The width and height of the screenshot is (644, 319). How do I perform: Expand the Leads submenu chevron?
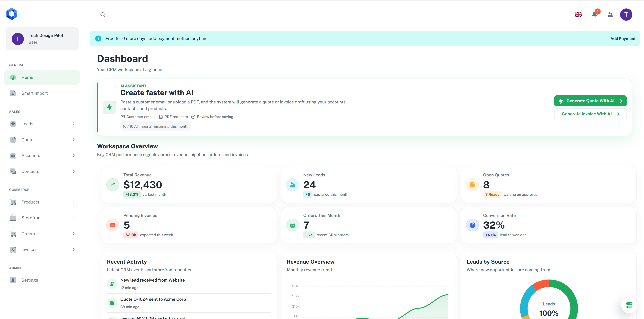click(74, 124)
